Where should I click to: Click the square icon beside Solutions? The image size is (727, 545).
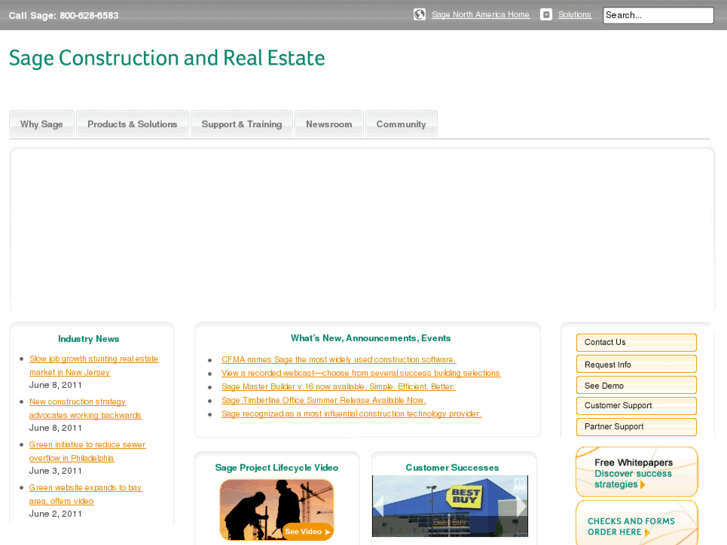546,14
